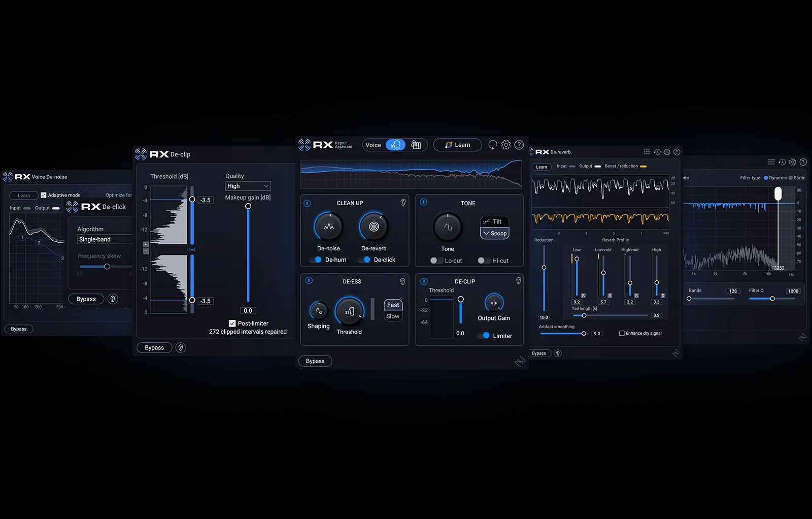Open Repair Assistant help question mark
This screenshot has width=812, height=519.
[519, 145]
